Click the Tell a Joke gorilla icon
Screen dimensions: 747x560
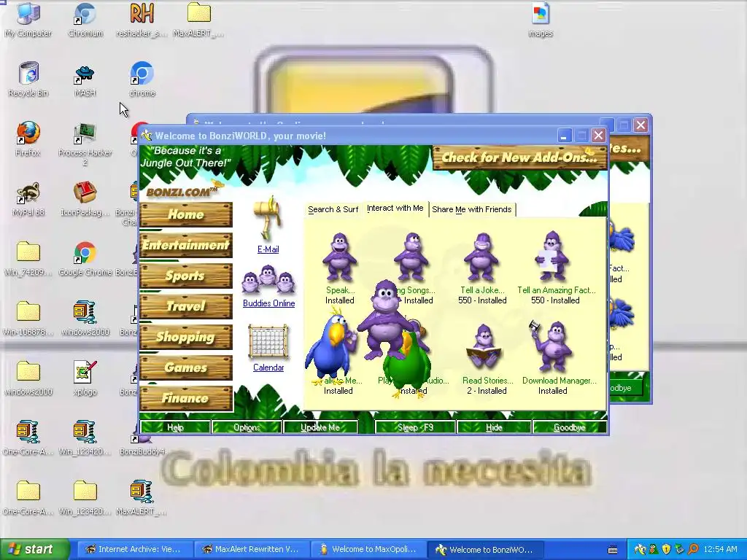pos(481,257)
